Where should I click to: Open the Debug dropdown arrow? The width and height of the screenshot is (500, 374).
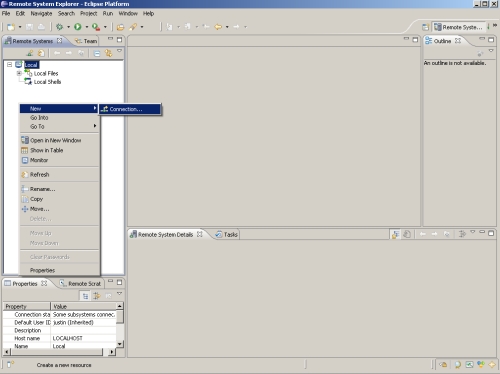pos(68,27)
